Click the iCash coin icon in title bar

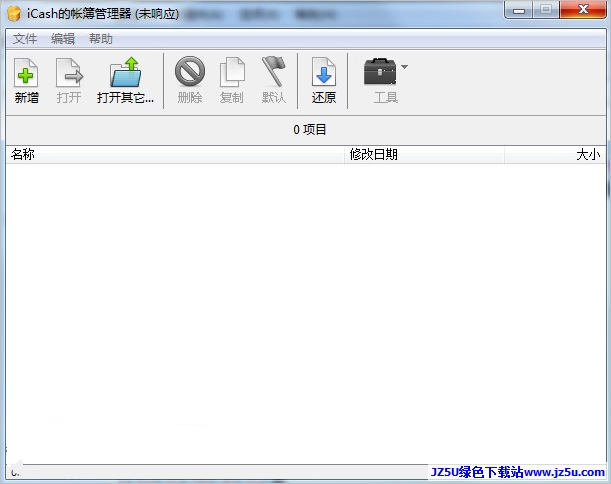14,14
